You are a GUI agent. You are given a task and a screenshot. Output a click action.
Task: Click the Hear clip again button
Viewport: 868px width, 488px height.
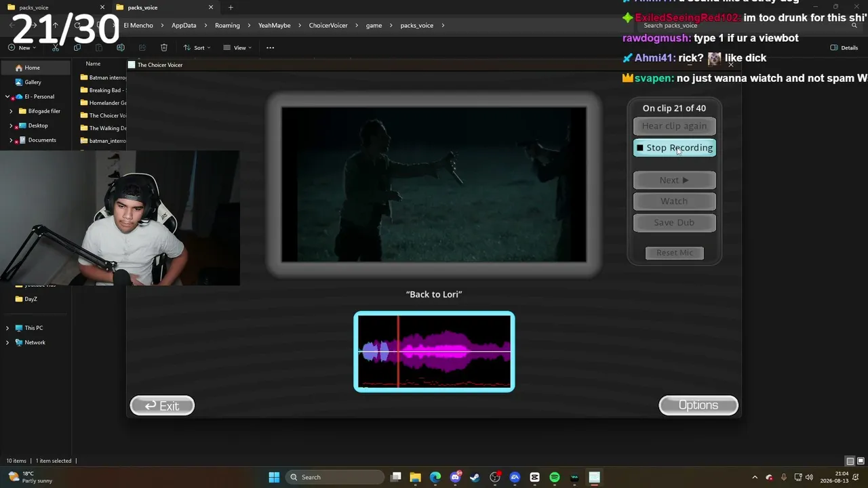(675, 126)
